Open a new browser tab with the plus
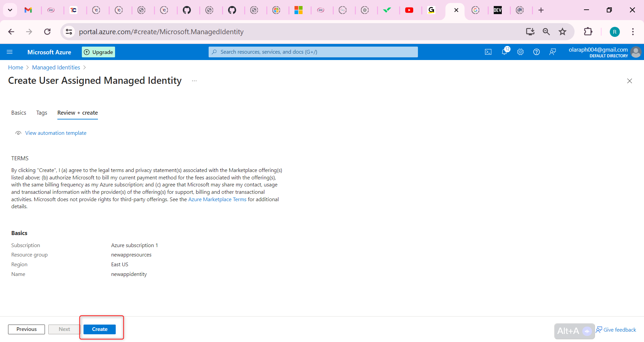 point(541,10)
